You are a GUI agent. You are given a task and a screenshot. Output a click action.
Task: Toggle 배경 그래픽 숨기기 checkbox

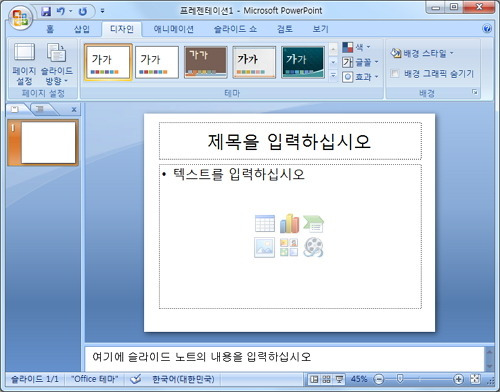pos(395,73)
